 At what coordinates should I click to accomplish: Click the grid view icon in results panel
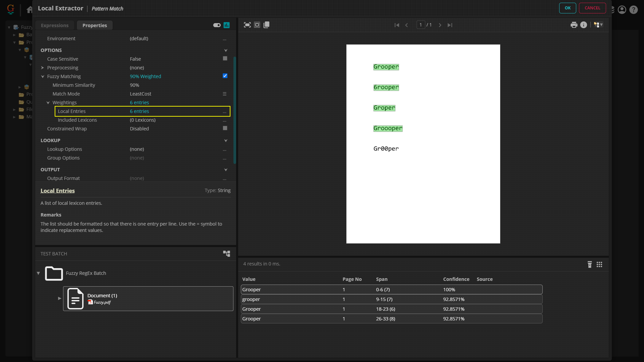tap(599, 264)
